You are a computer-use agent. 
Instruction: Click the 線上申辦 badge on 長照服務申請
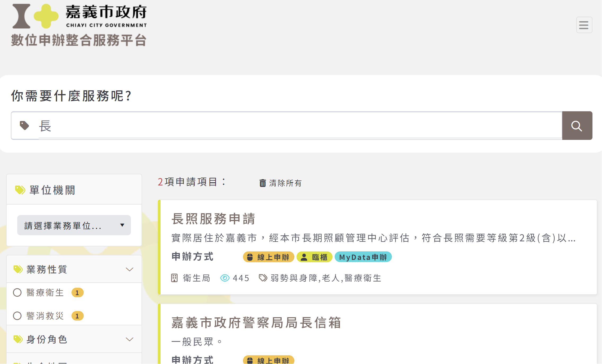(268, 257)
